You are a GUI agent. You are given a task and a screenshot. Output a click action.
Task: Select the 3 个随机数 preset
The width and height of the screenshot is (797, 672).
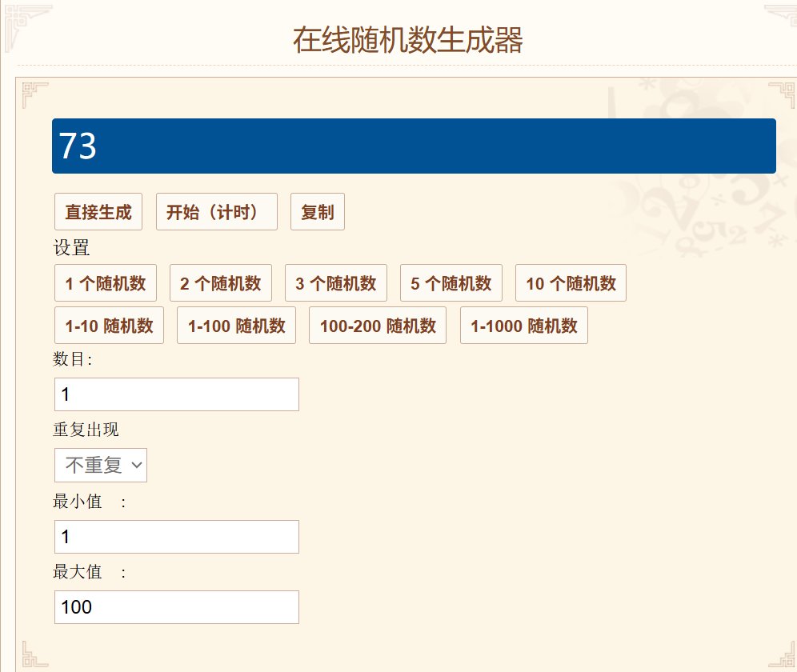[x=335, y=282]
